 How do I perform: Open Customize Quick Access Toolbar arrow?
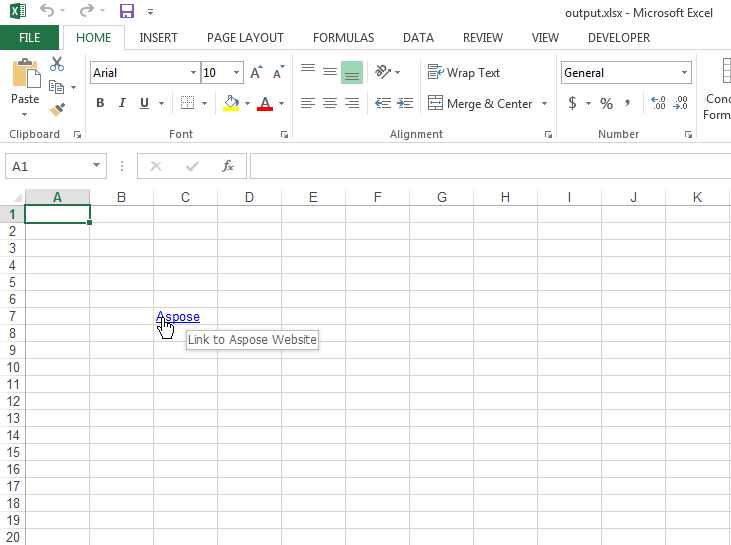[x=150, y=12]
